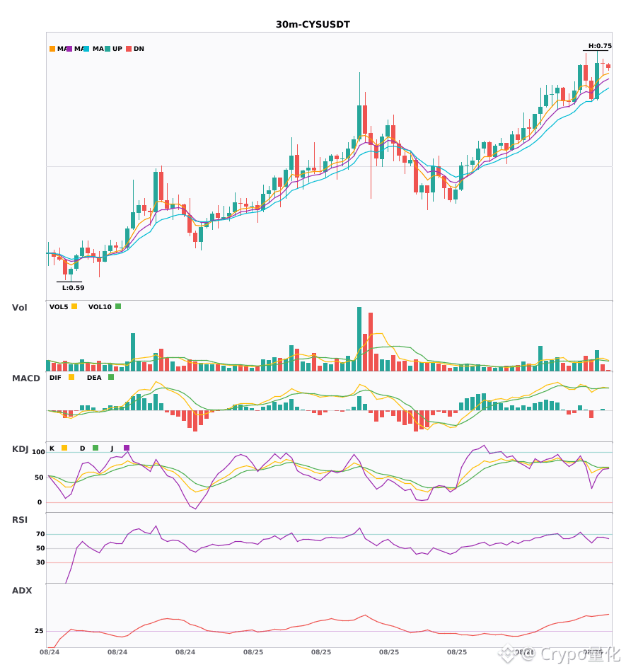The image size is (626, 672).
Task: Click the purple J legend swatch
Action: pyautogui.click(x=127, y=448)
